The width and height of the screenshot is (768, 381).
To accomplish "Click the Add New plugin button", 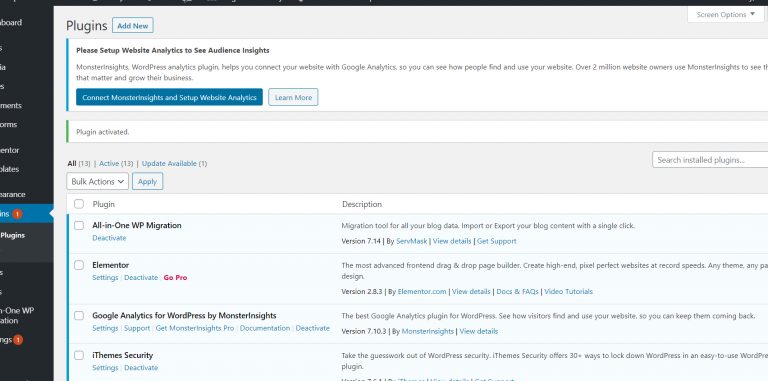I will (133, 25).
